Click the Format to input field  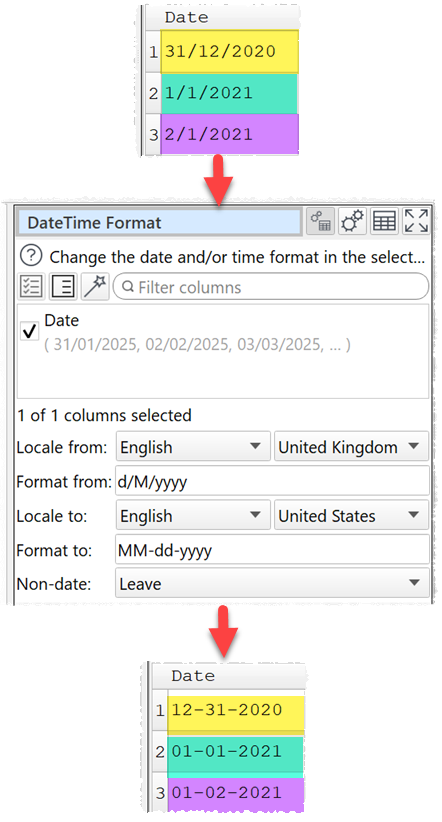click(x=272, y=550)
